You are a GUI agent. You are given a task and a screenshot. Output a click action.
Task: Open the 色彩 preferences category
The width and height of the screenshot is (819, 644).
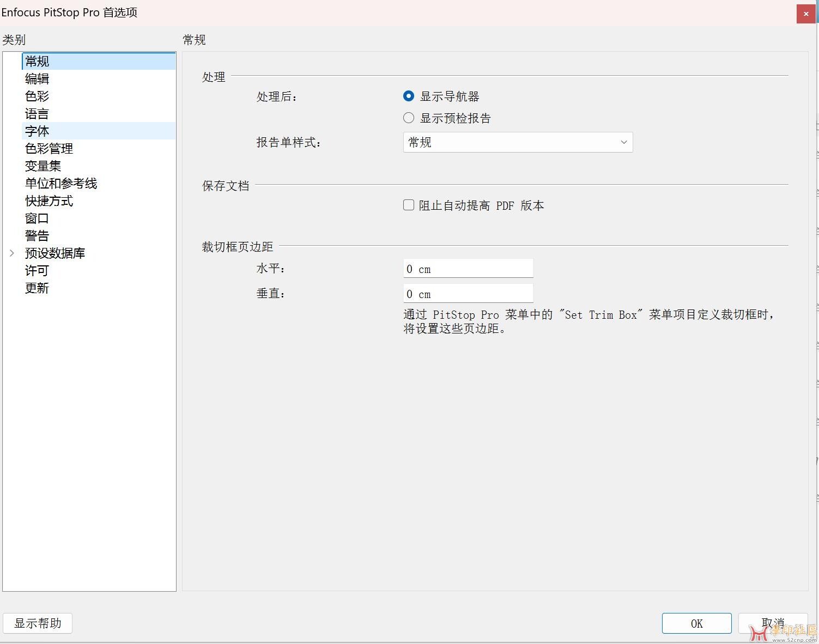pyautogui.click(x=37, y=96)
